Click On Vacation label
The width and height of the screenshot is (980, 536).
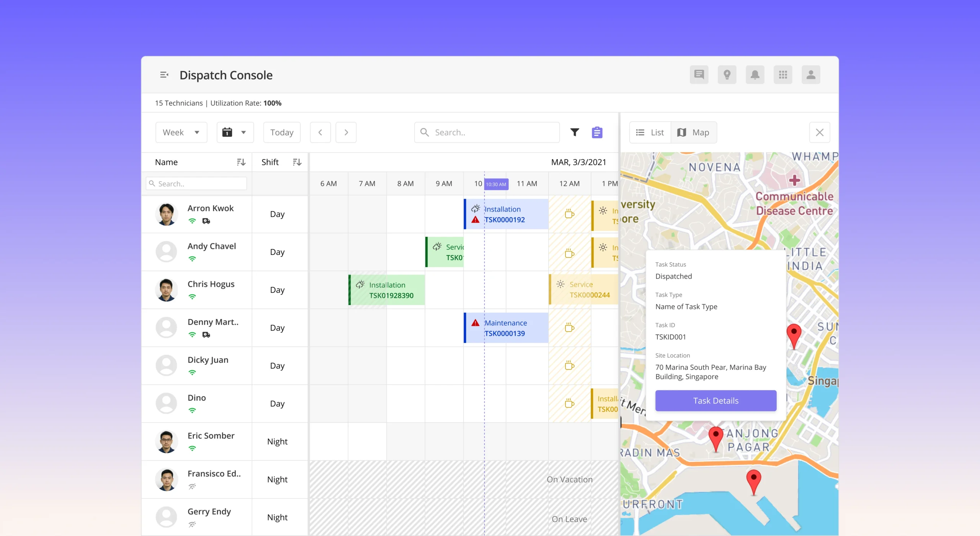click(570, 479)
